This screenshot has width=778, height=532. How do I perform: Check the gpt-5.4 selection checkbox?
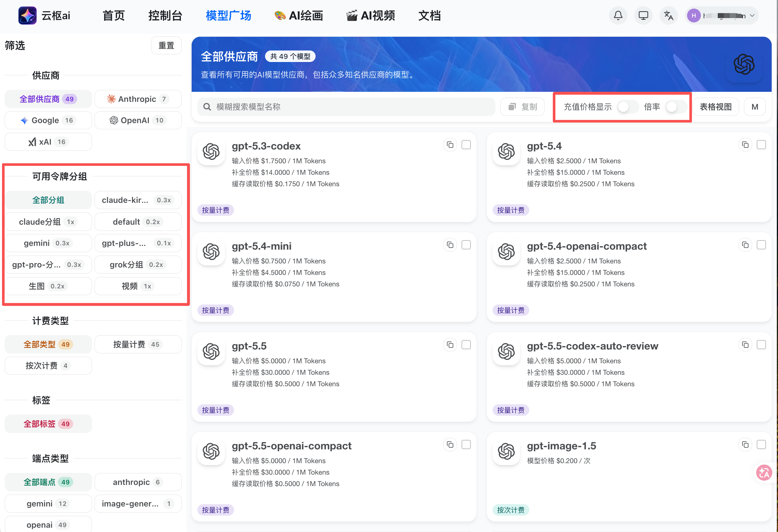coord(761,145)
